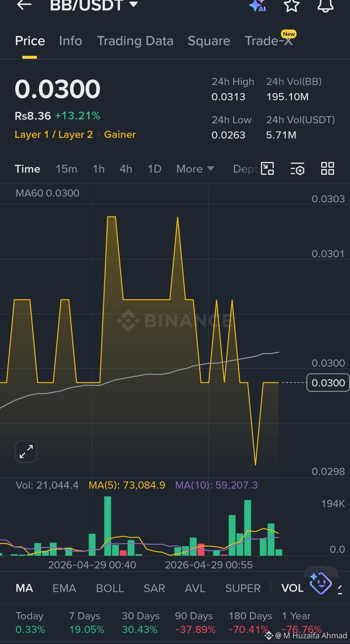Tap the Vol: 21,044.4 readout

coord(47,485)
